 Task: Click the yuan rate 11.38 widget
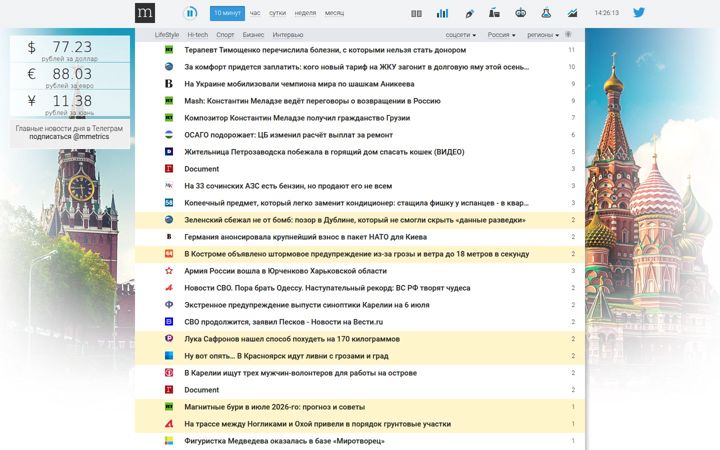[x=70, y=103]
